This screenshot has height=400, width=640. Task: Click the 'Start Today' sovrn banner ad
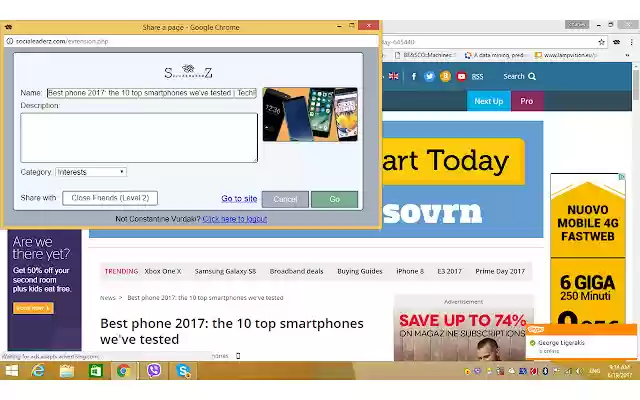pos(462,179)
